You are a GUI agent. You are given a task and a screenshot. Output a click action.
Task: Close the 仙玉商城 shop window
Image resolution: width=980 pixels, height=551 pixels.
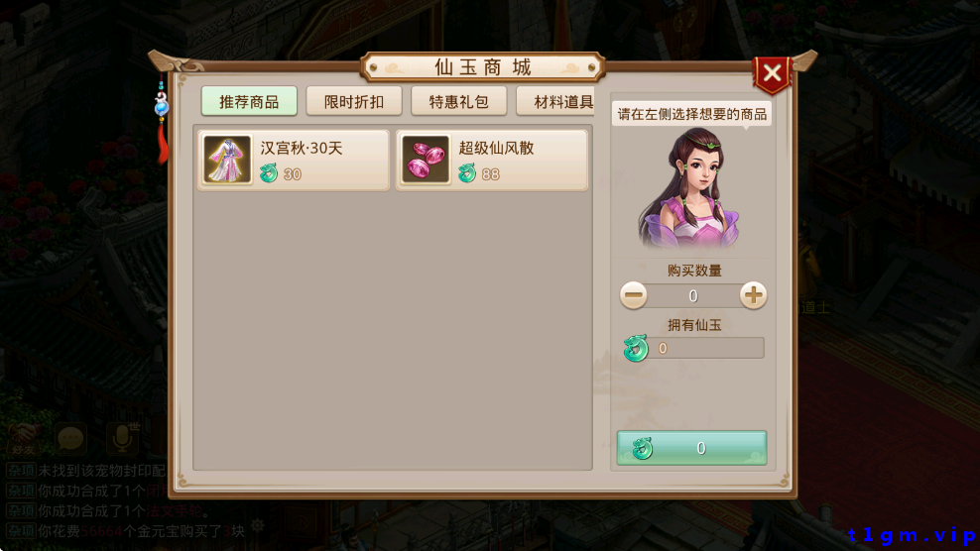[x=773, y=73]
